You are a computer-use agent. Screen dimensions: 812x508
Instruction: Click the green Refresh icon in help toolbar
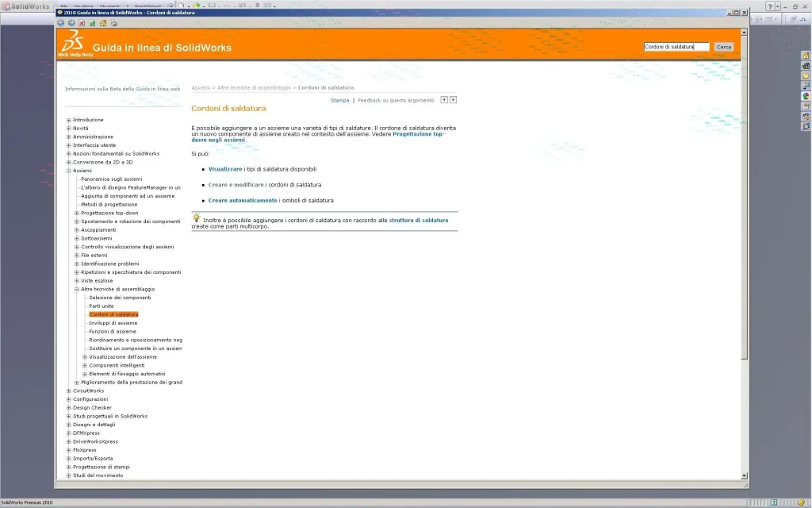point(92,23)
